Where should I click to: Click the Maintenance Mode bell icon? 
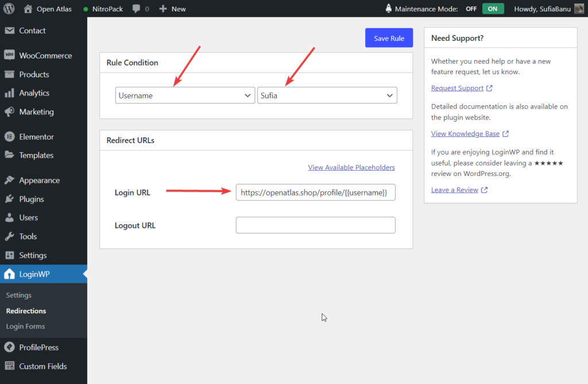tap(389, 8)
